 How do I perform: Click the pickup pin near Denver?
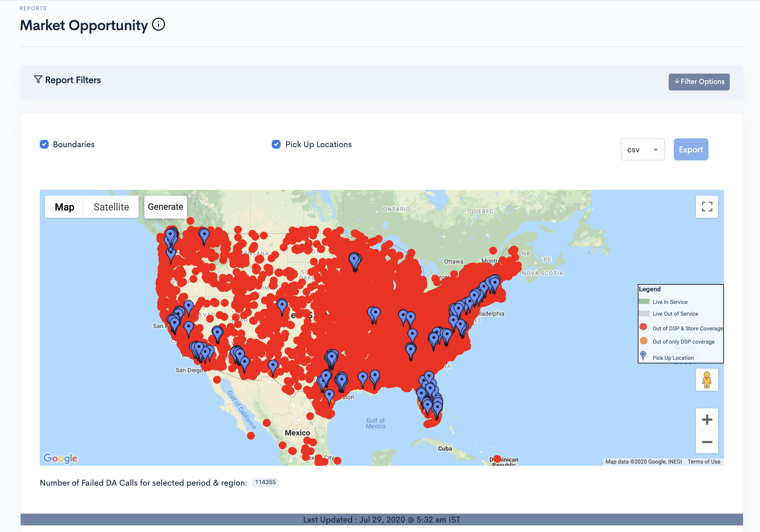pos(282,307)
